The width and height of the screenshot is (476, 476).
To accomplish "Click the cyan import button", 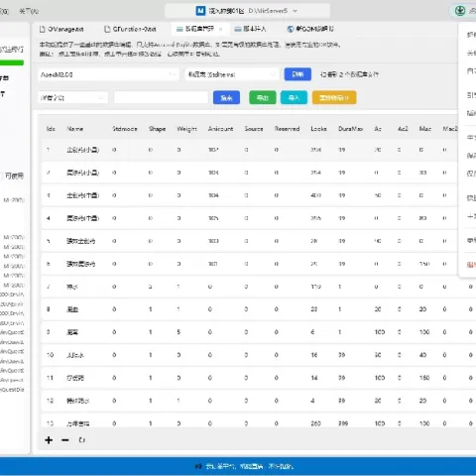I will click(x=294, y=97).
